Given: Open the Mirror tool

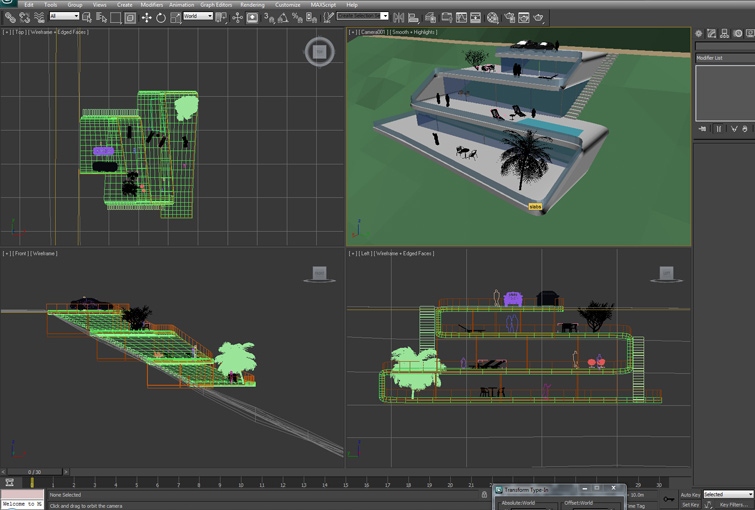Looking at the screenshot, I should coord(398,17).
